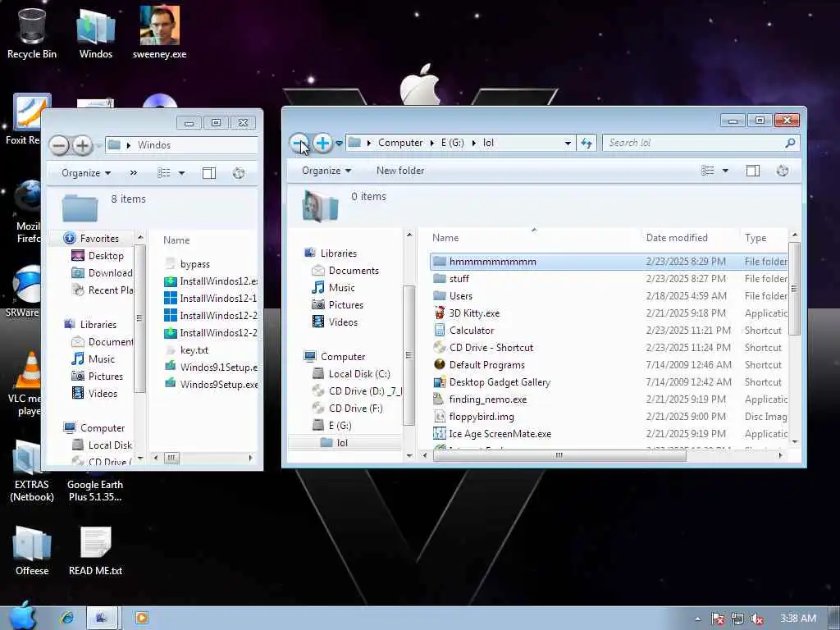Viewport: 840px width, 630px height.
Task: Select Desktop Gadget Gallery shortcut
Action: pyautogui.click(x=609, y=382)
